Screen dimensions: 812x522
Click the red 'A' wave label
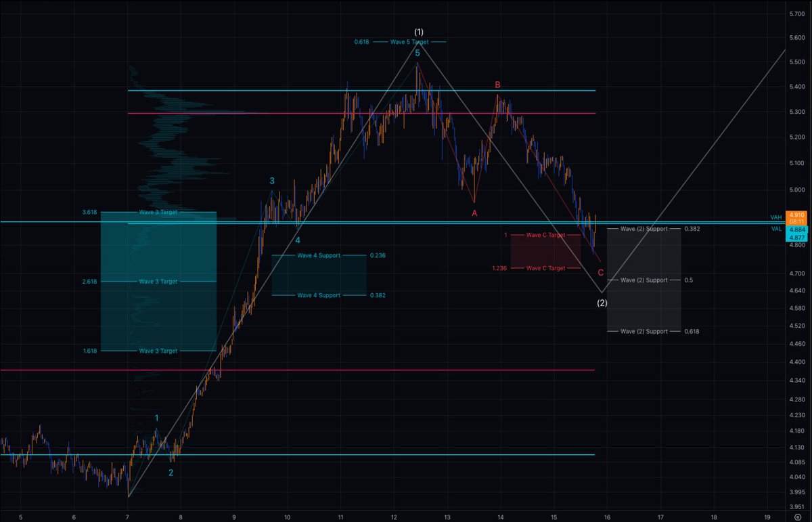(474, 212)
